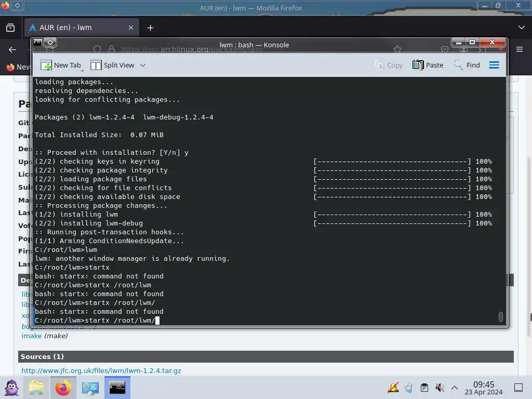Expand hidden system tray icons arrow
Screen dimensions: 532x399
click(455, 388)
